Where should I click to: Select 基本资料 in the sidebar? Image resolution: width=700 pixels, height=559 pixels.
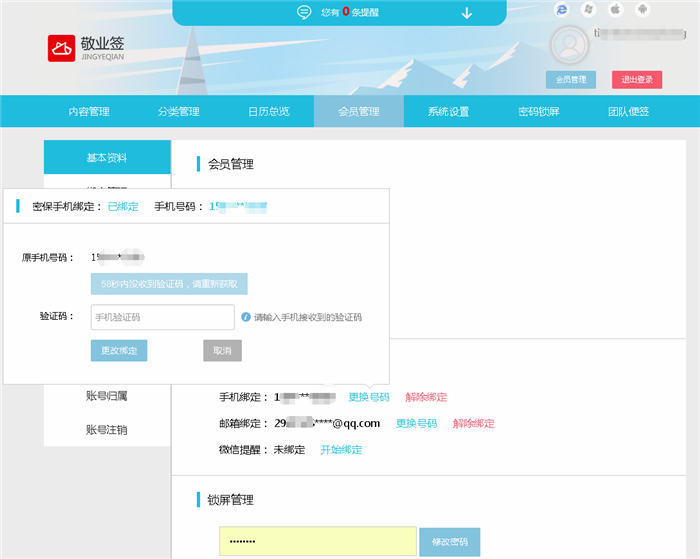coord(107,158)
